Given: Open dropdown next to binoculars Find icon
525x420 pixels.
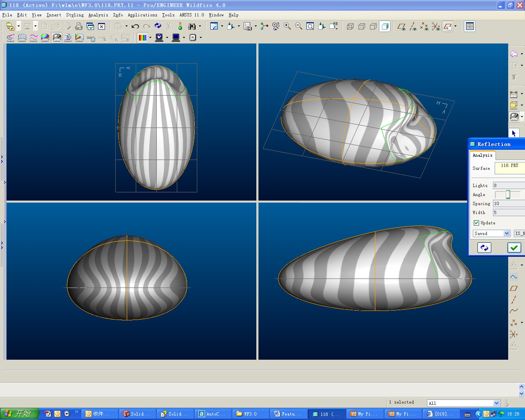Looking at the screenshot, I should (x=200, y=26).
